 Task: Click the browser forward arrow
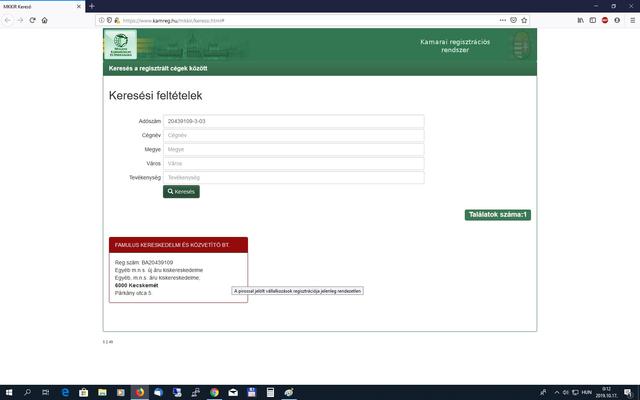point(20,20)
